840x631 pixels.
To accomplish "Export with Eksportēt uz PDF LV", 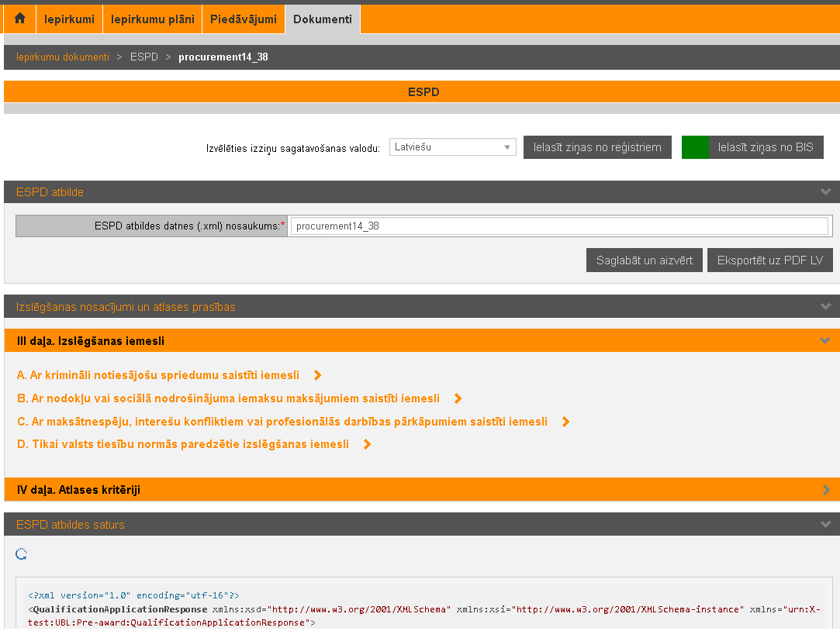I will coord(769,260).
